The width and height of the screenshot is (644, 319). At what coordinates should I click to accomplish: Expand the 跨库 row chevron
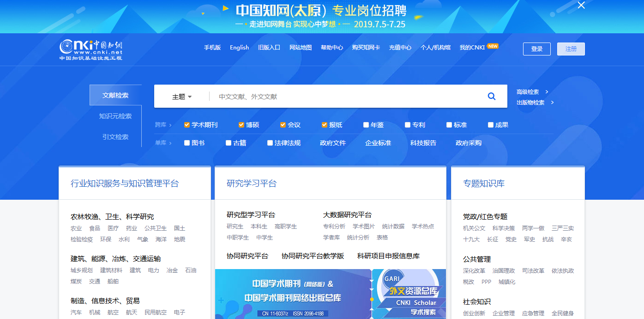click(x=170, y=125)
